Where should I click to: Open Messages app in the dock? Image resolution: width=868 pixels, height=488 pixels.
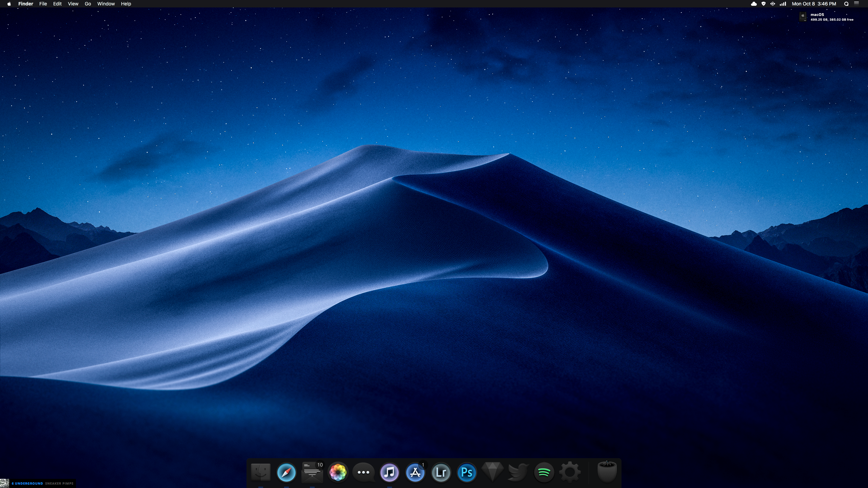point(363,472)
